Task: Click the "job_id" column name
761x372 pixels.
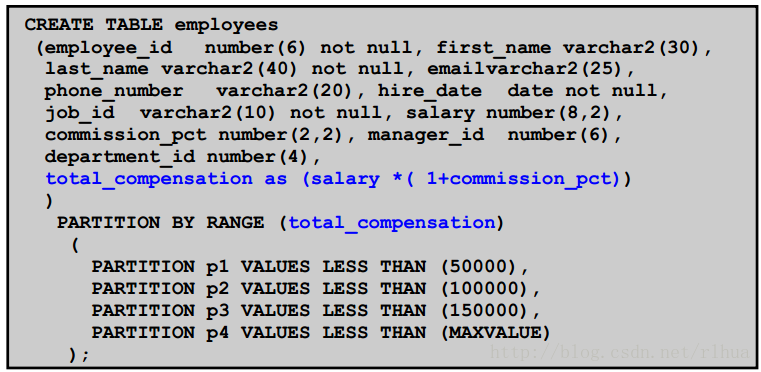Action: coord(80,113)
